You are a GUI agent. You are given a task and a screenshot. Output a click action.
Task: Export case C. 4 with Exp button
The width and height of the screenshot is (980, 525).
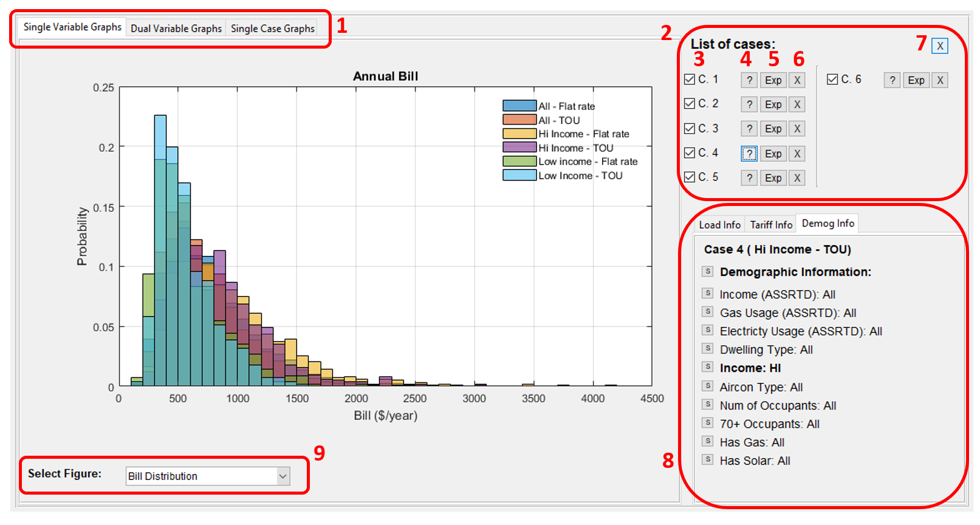(x=773, y=154)
